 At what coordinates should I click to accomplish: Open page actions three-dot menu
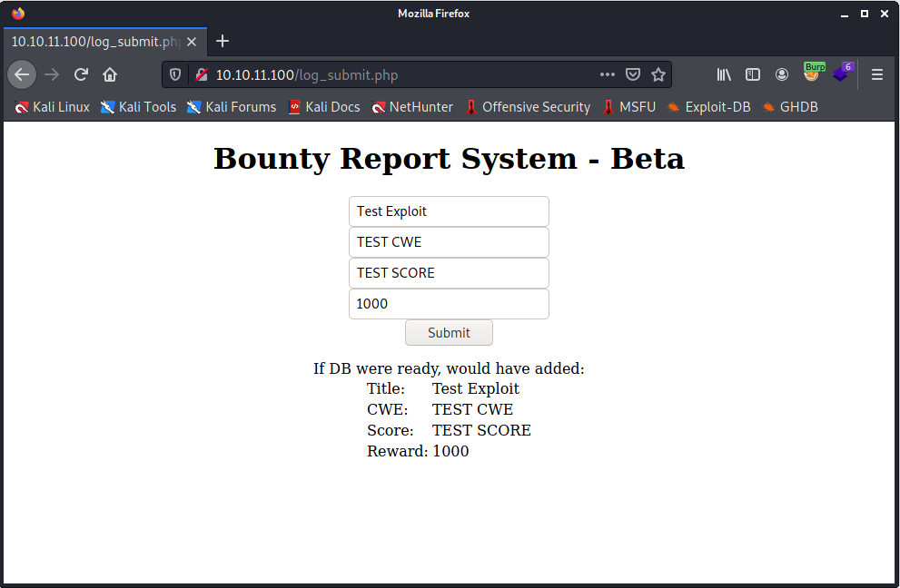click(x=608, y=74)
